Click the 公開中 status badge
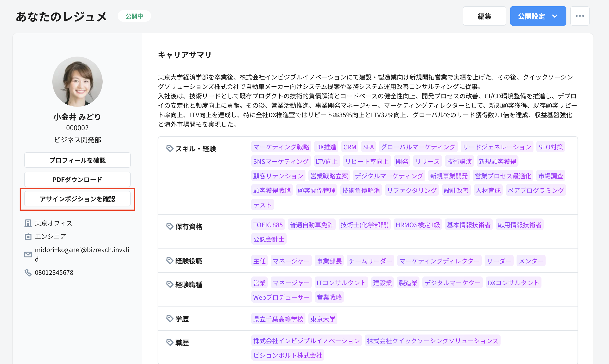The height and width of the screenshot is (364, 609). (x=134, y=16)
